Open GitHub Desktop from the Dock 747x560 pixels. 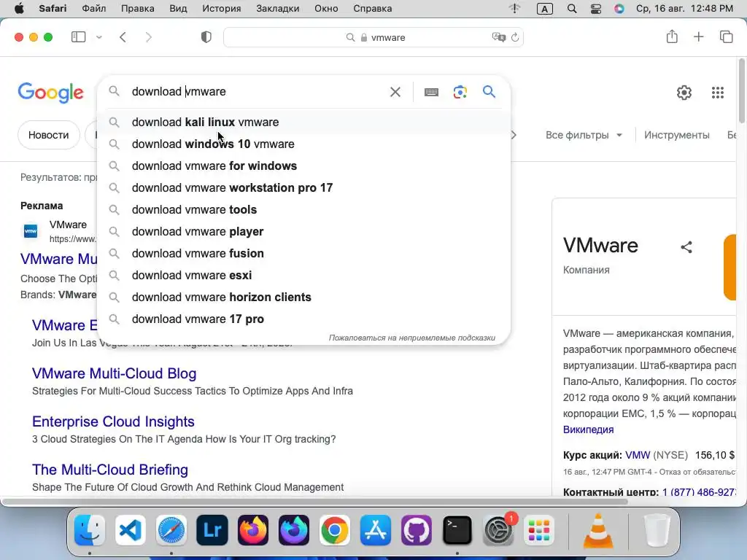pyautogui.click(x=417, y=530)
